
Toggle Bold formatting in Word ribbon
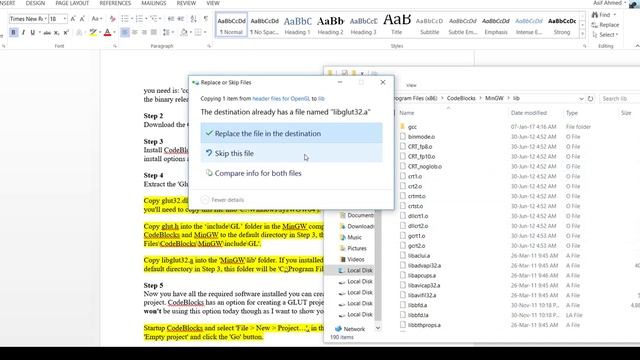coord(13,32)
